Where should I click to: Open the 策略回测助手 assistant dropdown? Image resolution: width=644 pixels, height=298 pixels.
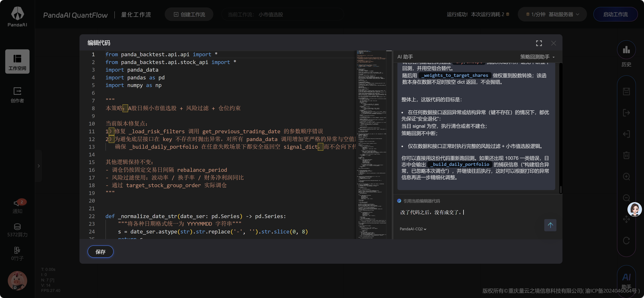[537, 57]
